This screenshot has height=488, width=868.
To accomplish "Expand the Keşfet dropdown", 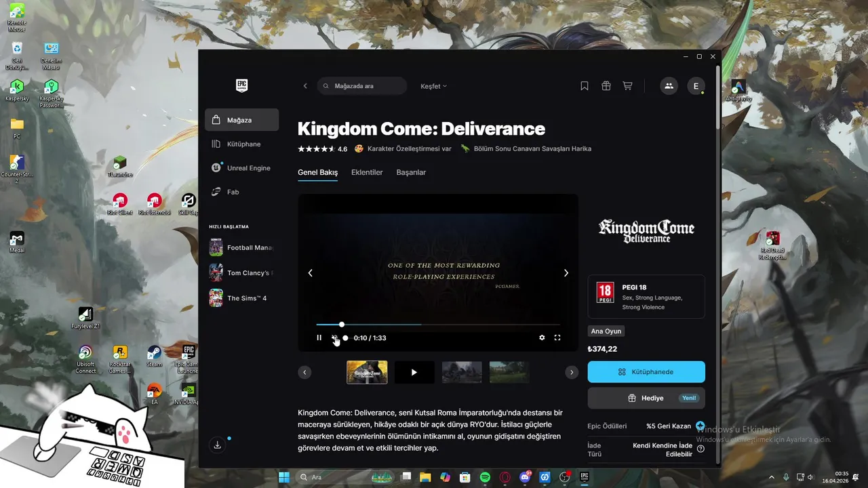I will point(433,86).
